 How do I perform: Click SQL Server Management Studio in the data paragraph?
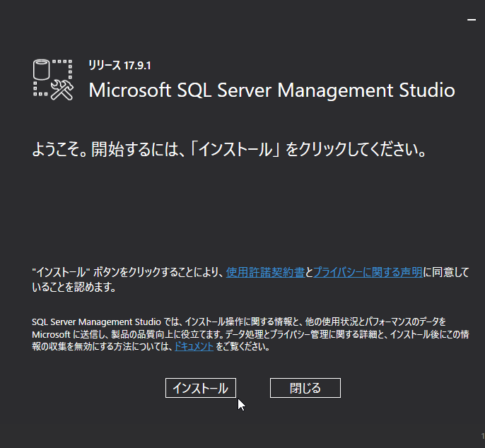[96, 322]
